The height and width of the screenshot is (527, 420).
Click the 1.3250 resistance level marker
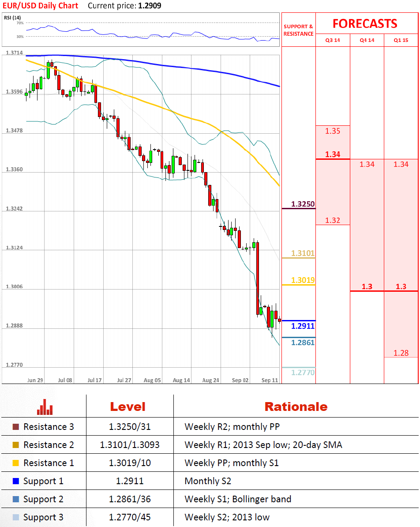(303, 204)
